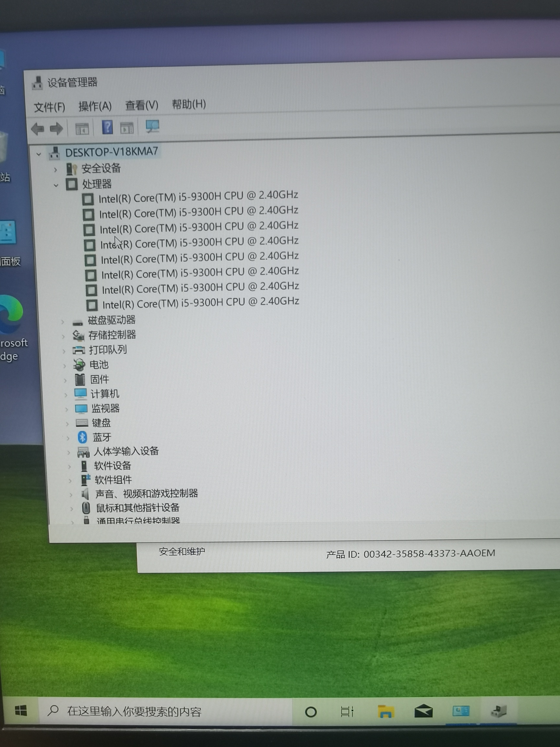Click the 打印队列 printer icon

coord(79,350)
